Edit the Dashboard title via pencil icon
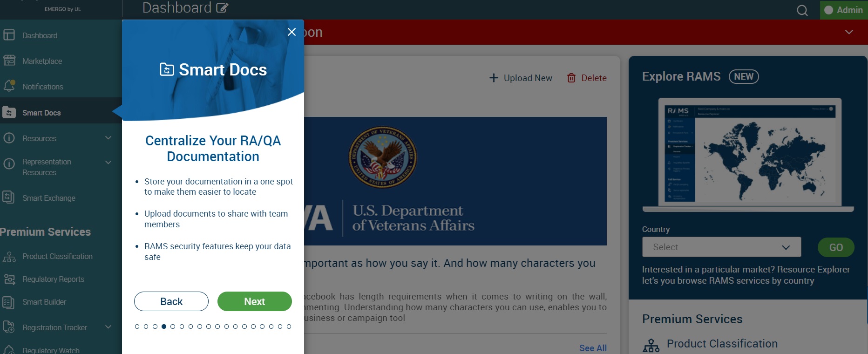This screenshot has width=868, height=354. point(222,8)
